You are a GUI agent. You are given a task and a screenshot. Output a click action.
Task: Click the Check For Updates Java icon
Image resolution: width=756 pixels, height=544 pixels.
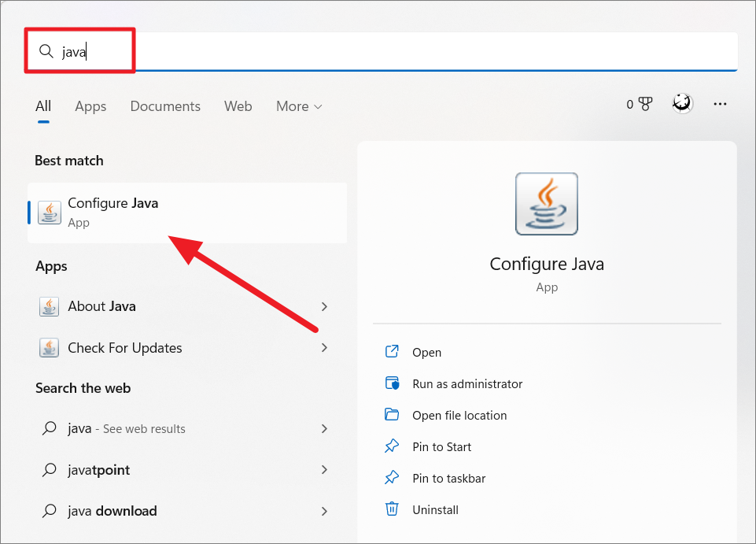[x=50, y=347]
